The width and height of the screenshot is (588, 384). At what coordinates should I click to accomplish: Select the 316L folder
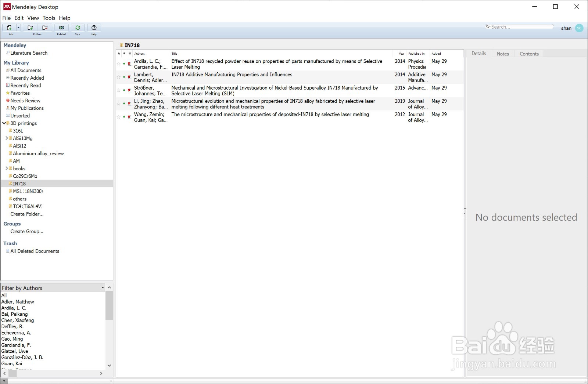coord(18,131)
